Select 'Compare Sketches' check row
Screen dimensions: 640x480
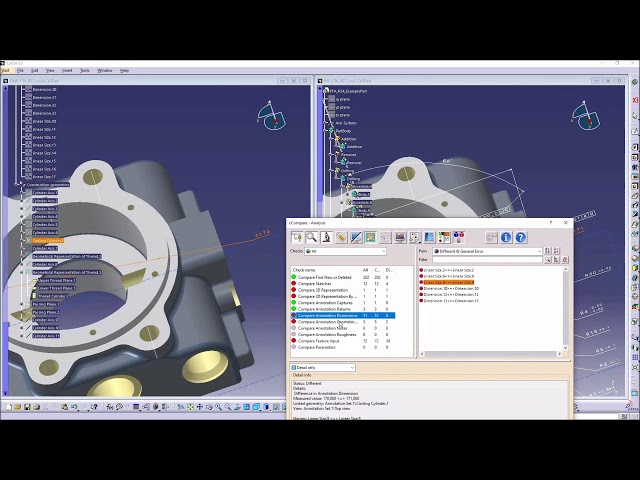click(x=343, y=283)
